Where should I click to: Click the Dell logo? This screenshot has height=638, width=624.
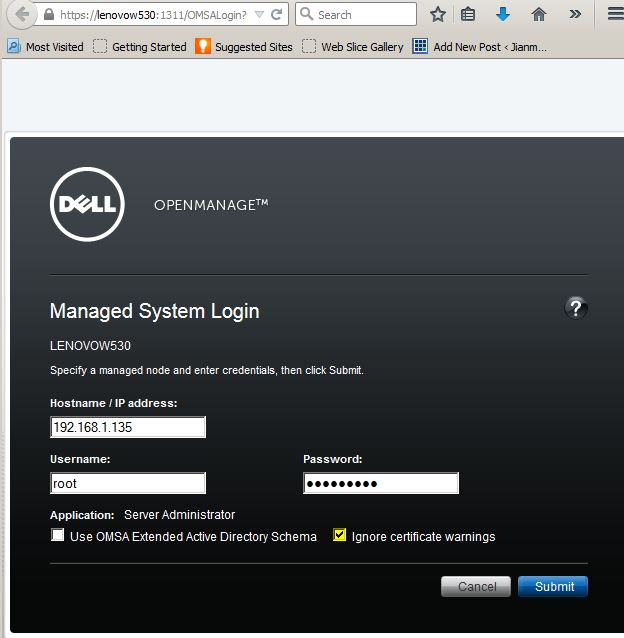(x=87, y=204)
